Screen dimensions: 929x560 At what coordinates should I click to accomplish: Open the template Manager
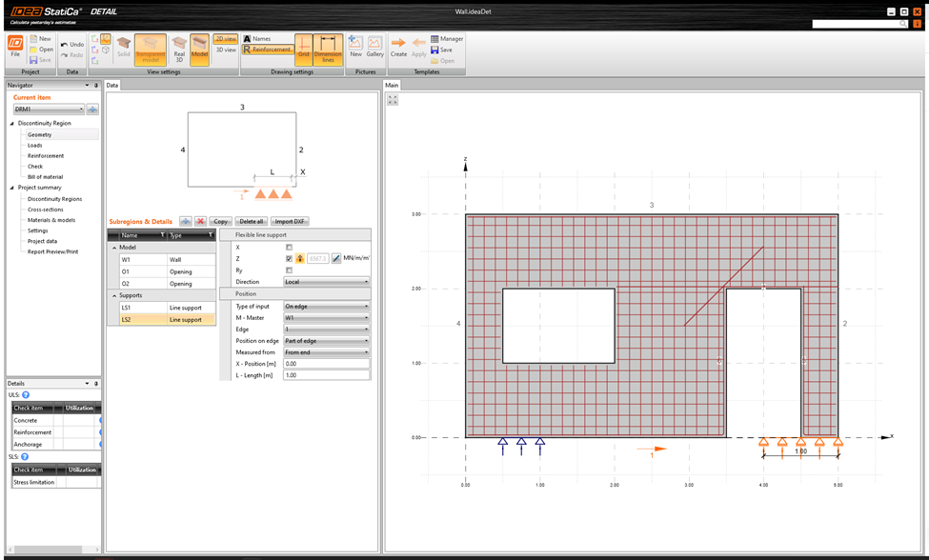447,39
